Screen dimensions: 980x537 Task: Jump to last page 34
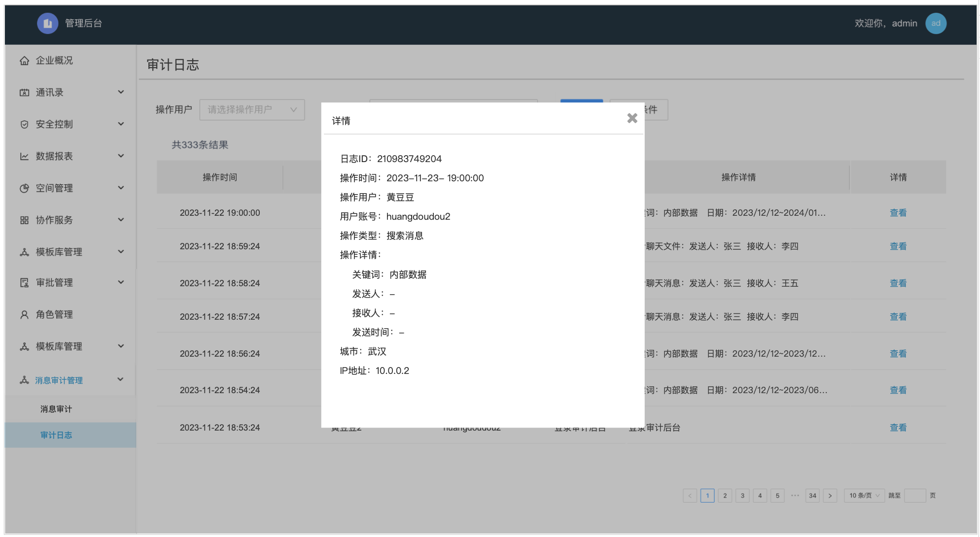pos(812,496)
